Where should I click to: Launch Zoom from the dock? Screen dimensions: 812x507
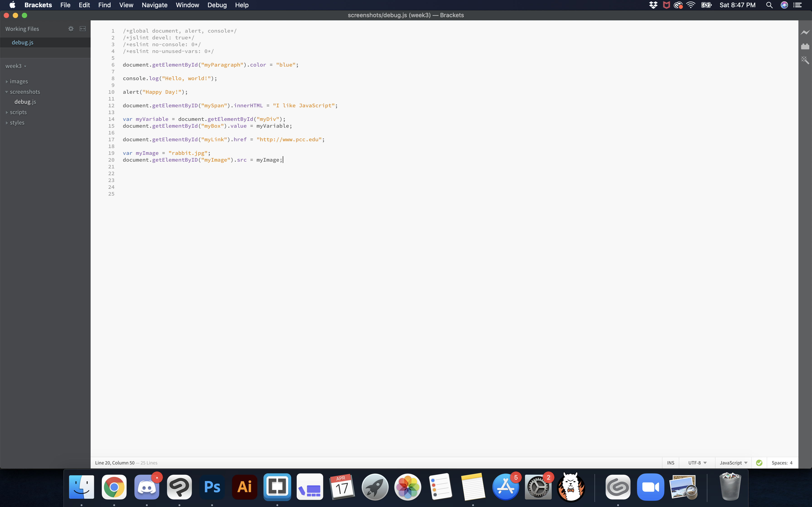tap(650, 487)
